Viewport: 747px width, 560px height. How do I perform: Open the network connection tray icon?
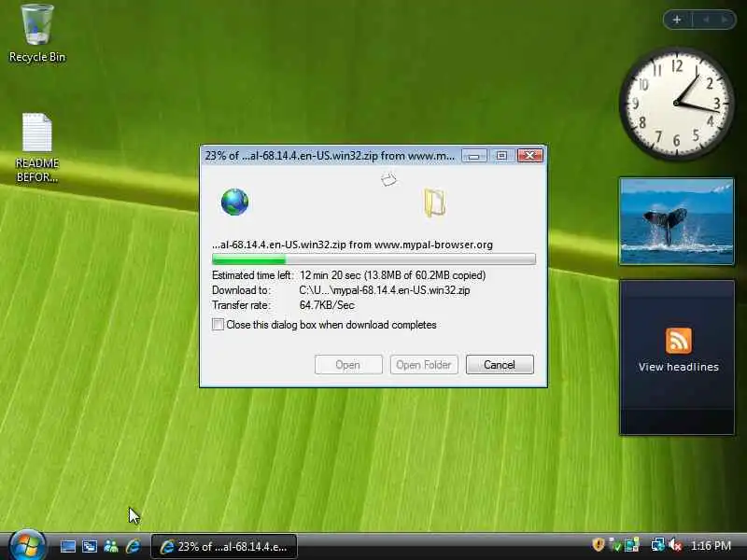(x=658, y=545)
